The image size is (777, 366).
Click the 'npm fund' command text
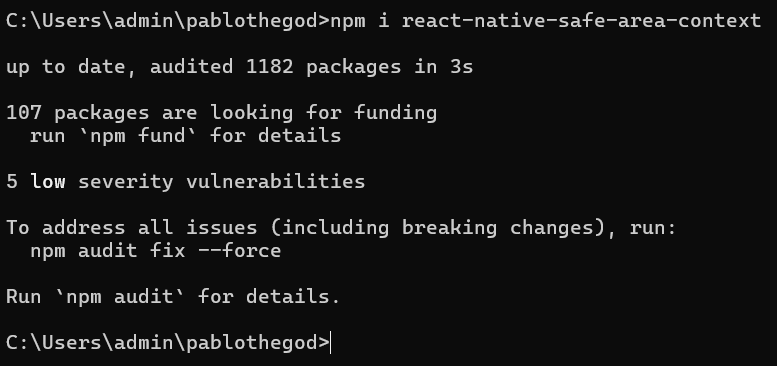tap(138, 136)
